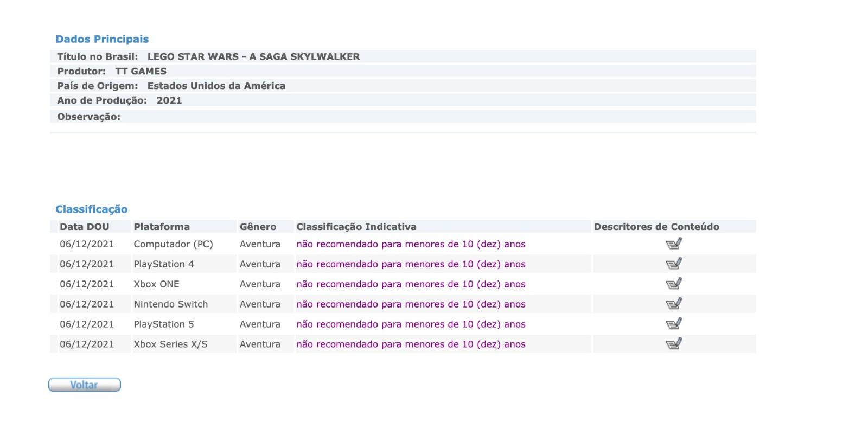Open content descriptors for Nintendo Switch row

click(x=674, y=304)
